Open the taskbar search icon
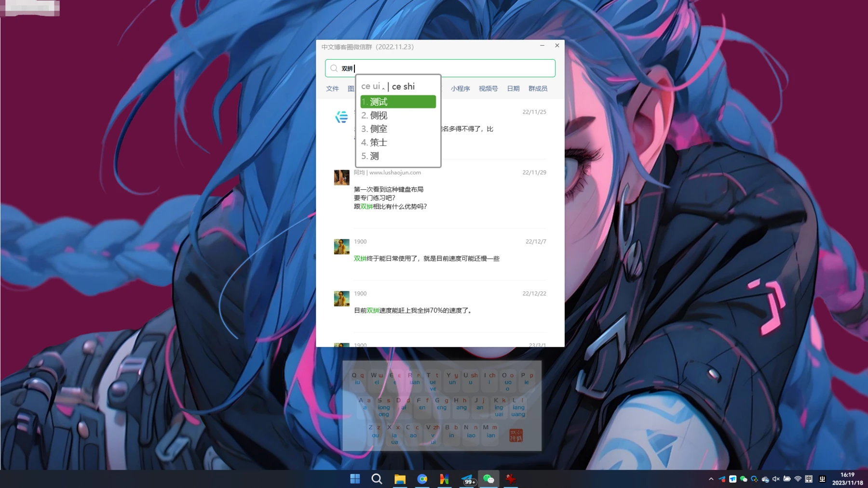 pyautogui.click(x=377, y=479)
